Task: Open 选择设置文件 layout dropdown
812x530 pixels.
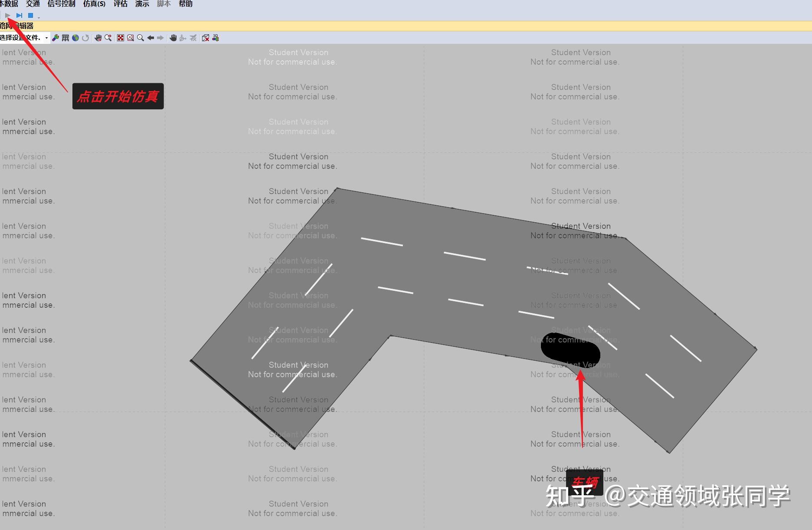Action: pyautogui.click(x=25, y=38)
